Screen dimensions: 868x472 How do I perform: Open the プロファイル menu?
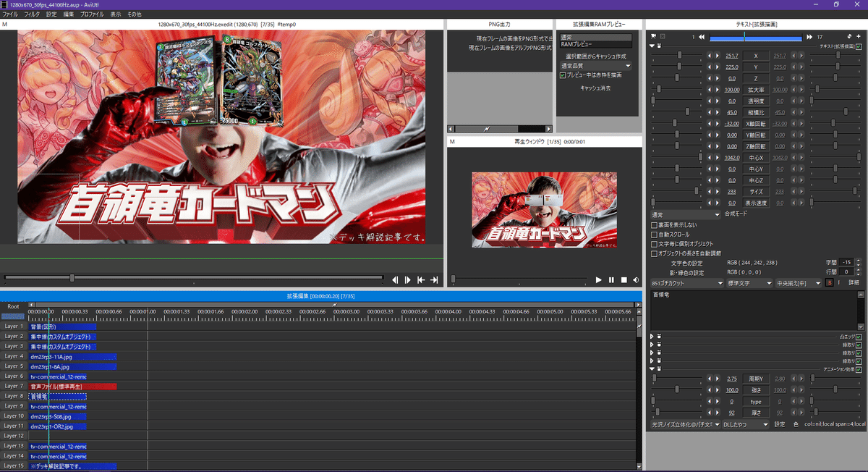[x=91, y=14]
